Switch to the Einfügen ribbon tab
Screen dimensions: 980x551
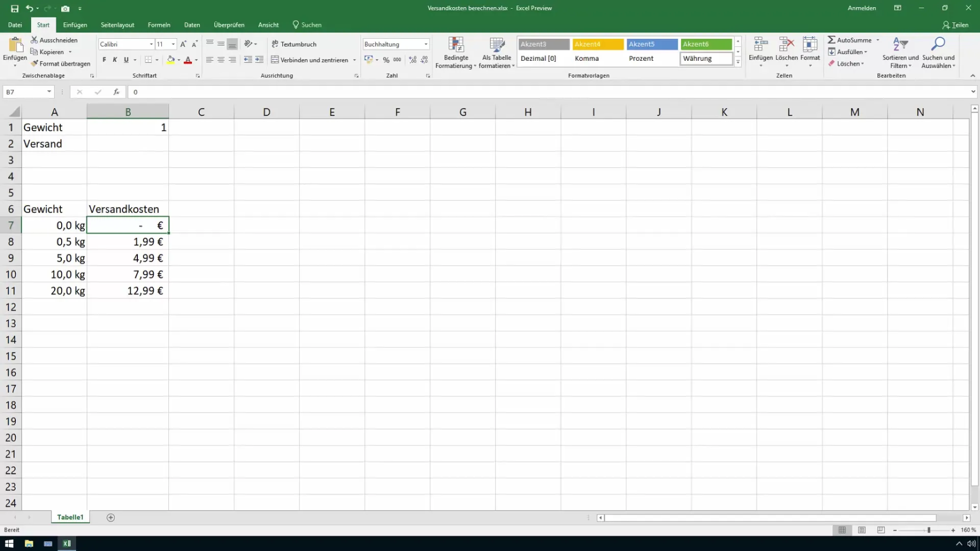[75, 24]
